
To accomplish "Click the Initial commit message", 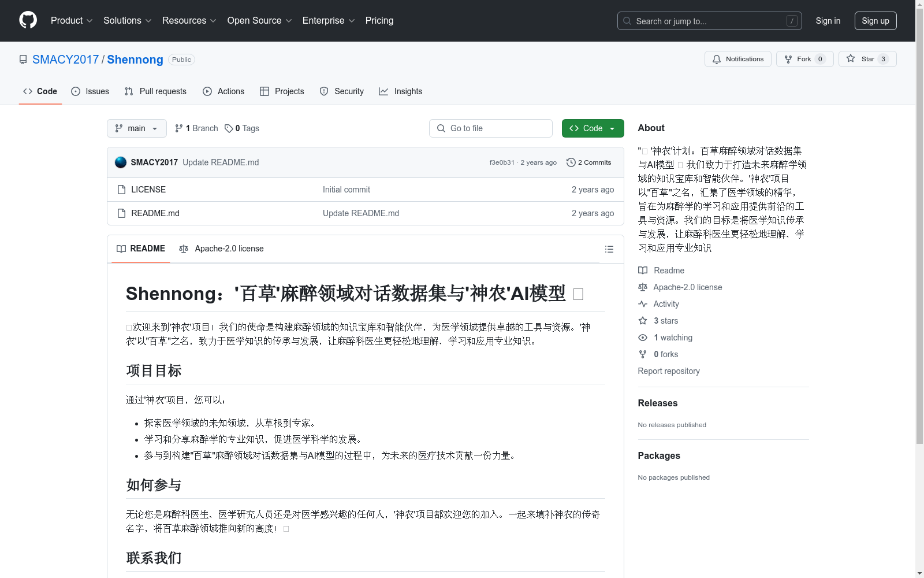I will [x=346, y=190].
